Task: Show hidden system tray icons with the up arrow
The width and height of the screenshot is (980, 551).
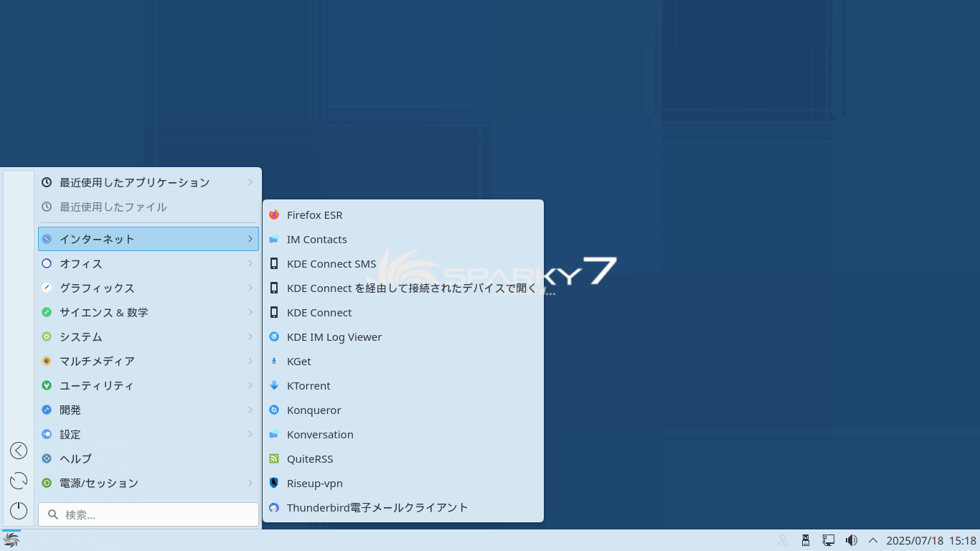Action: click(873, 540)
